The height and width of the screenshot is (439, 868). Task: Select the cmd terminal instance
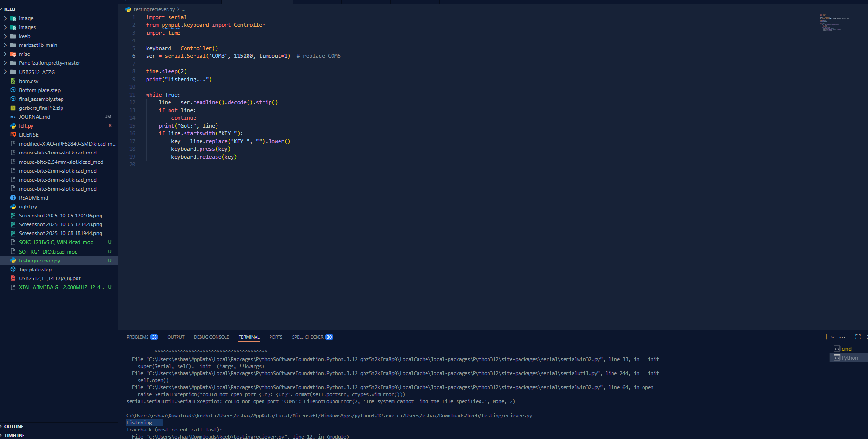click(x=846, y=349)
